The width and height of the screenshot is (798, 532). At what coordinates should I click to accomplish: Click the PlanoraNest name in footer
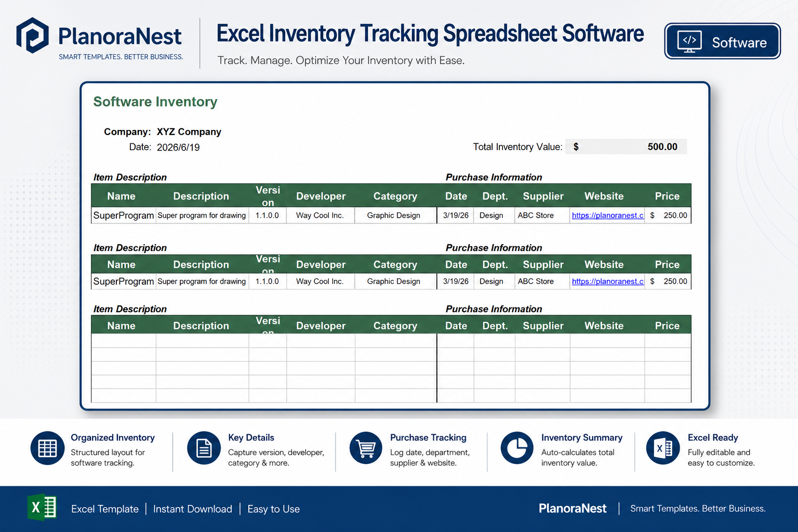pyautogui.click(x=573, y=509)
